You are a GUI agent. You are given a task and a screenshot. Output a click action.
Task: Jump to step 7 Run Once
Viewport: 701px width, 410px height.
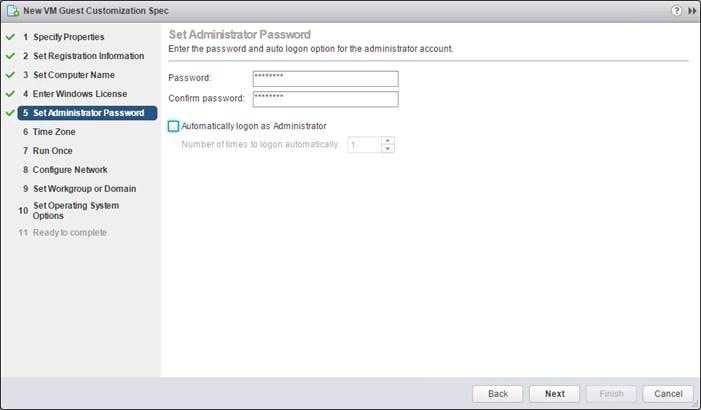pyautogui.click(x=47, y=151)
